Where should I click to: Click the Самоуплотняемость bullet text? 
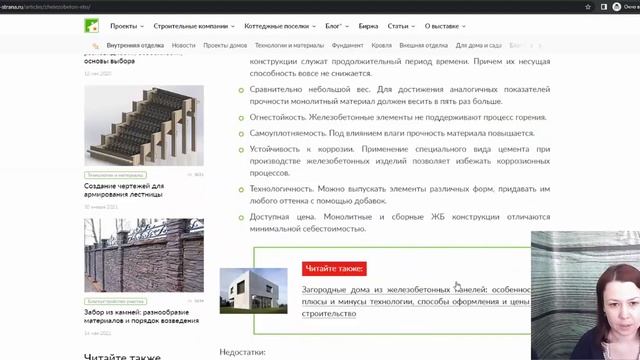392,133
